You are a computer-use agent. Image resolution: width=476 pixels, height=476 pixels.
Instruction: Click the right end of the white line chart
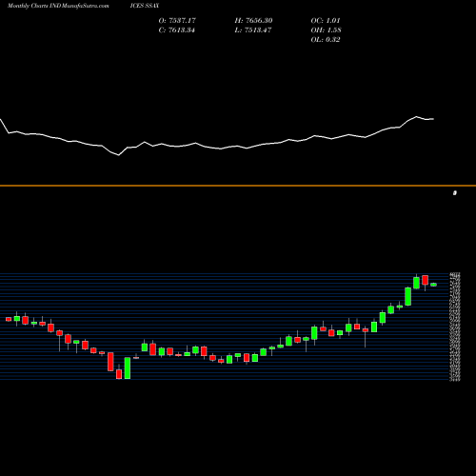[433, 119]
